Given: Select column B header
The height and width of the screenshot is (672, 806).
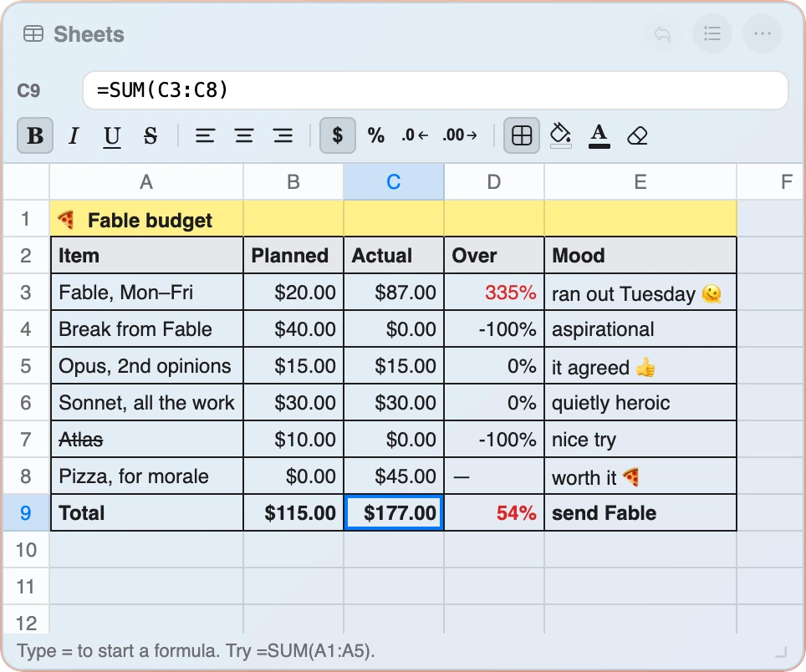Looking at the screenshot, I should [293, 182].
